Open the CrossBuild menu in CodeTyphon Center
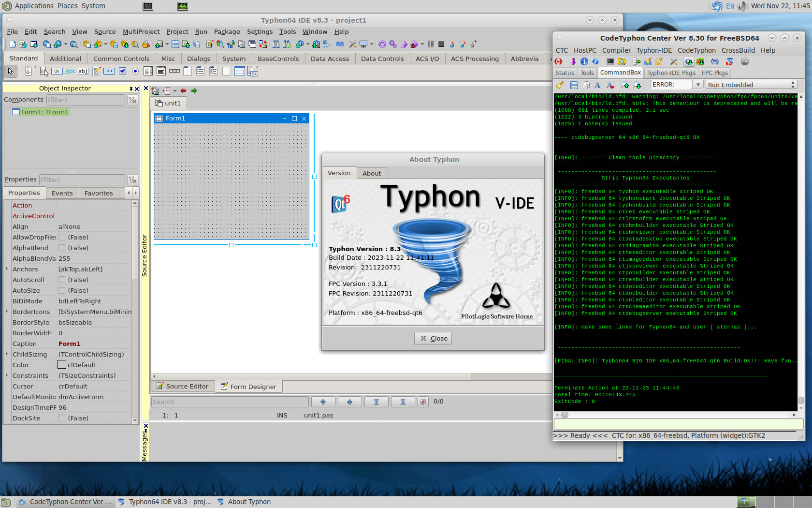 (738, 50)
